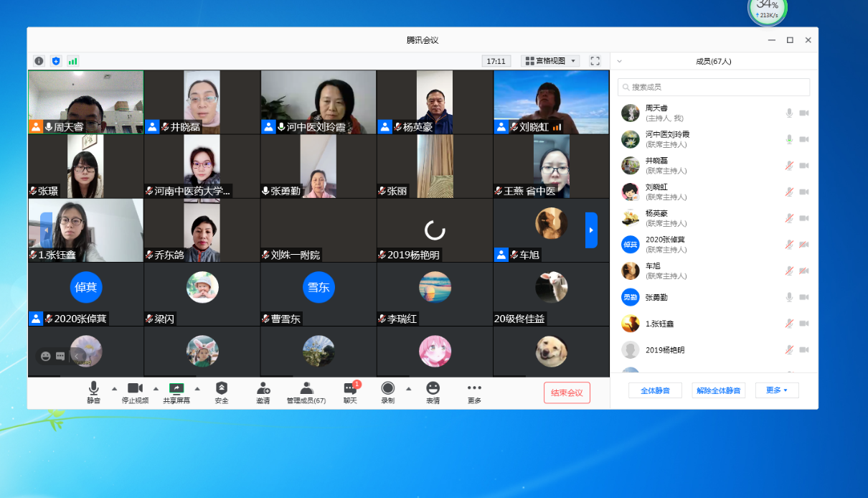Open the 更多 three-dots toolbar menu
Screen dimensions: 868x498
pyautogui.click(x=474, y=388)
